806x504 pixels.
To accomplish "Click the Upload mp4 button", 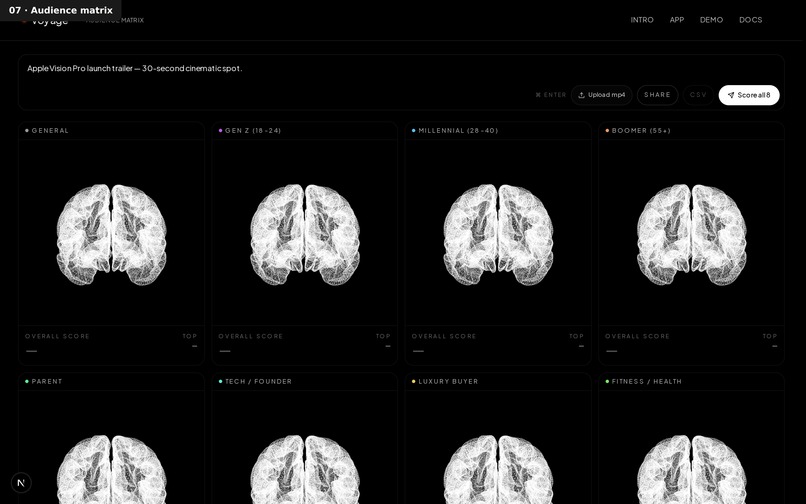I will click(x=601, y=95).
